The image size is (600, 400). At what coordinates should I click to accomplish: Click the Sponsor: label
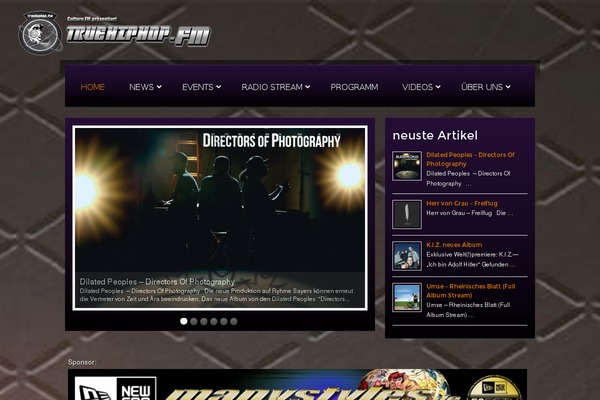(x=82, y=362)
